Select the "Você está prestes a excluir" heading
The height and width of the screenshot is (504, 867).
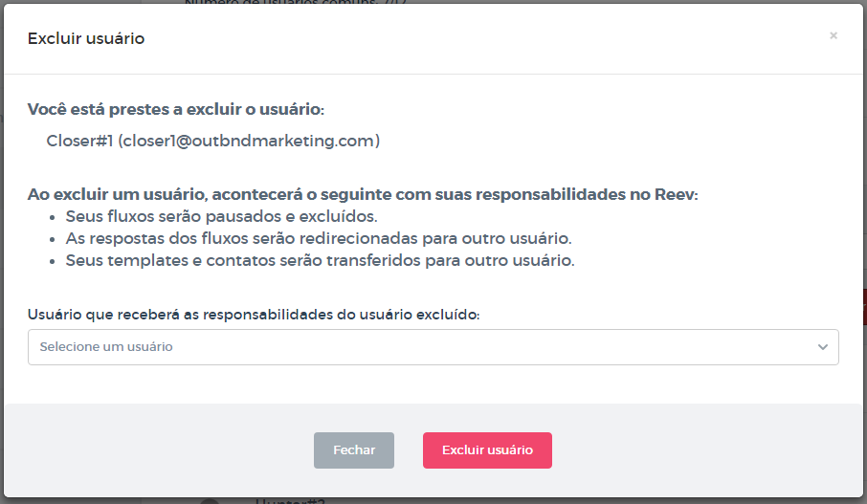pyautogui.click(x=176, y=109)
